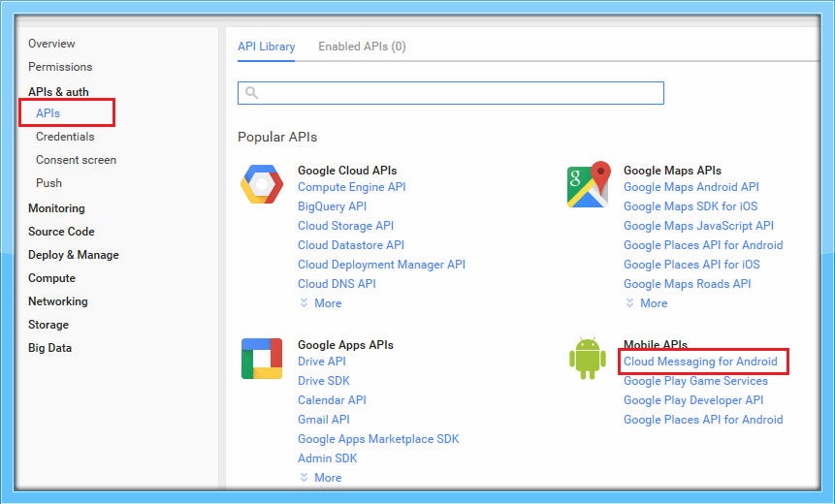Open the Cloud Deployment Manager API link
Viewport: 835px width, 504px height.
coord(381,265)
